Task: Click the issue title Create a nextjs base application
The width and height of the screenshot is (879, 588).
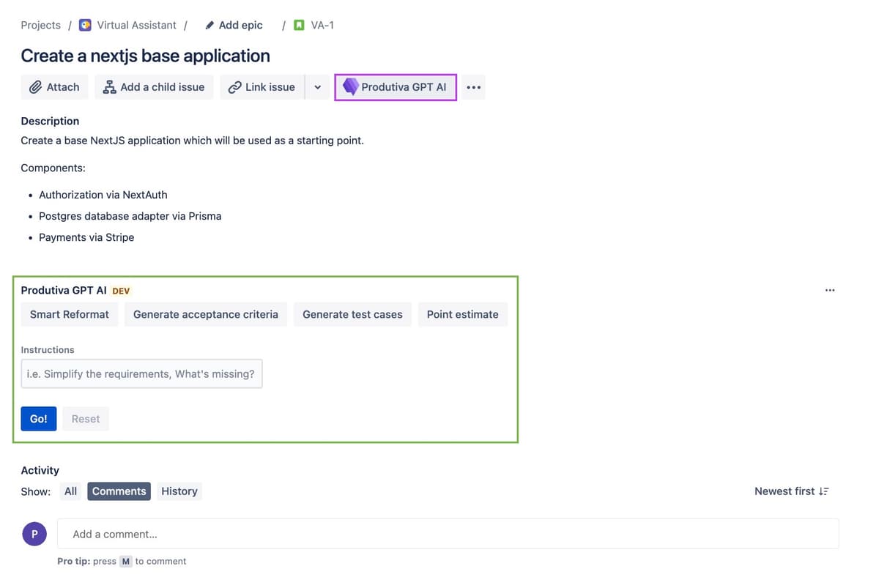Action: click(146, 56)
